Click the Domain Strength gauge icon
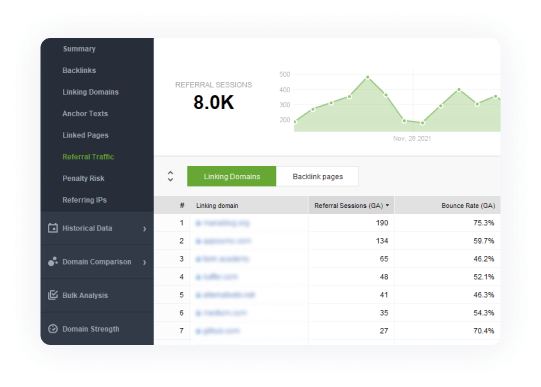 pyautogui.click(x=53, y=329)
